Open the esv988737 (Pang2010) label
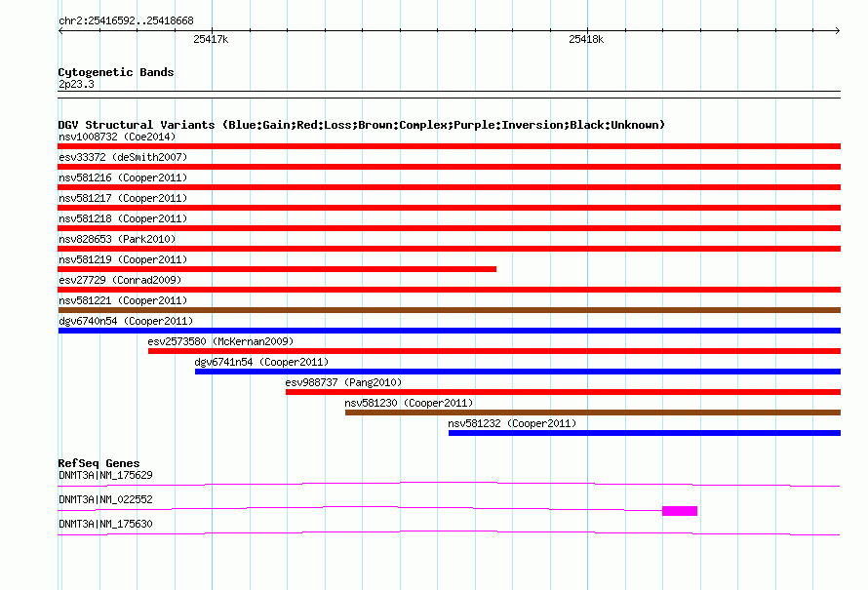 coord(343,382)
